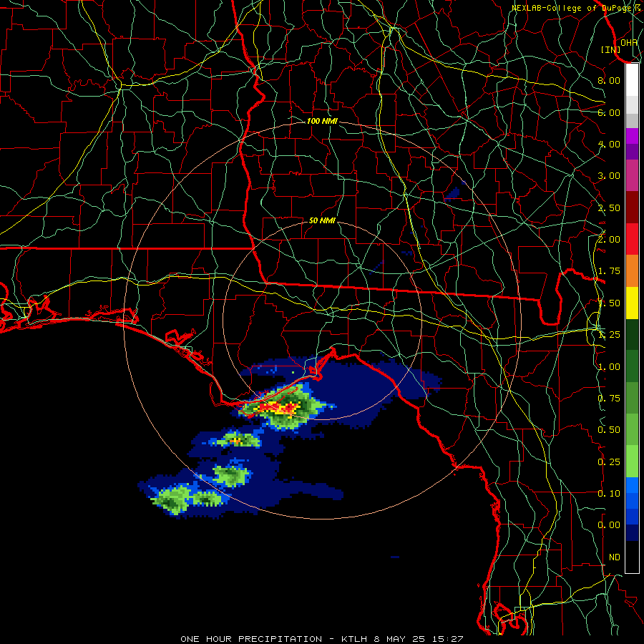Click the 8.00 legend value
644x644 pixels.
pyautogui.click(x=609, y=80)
